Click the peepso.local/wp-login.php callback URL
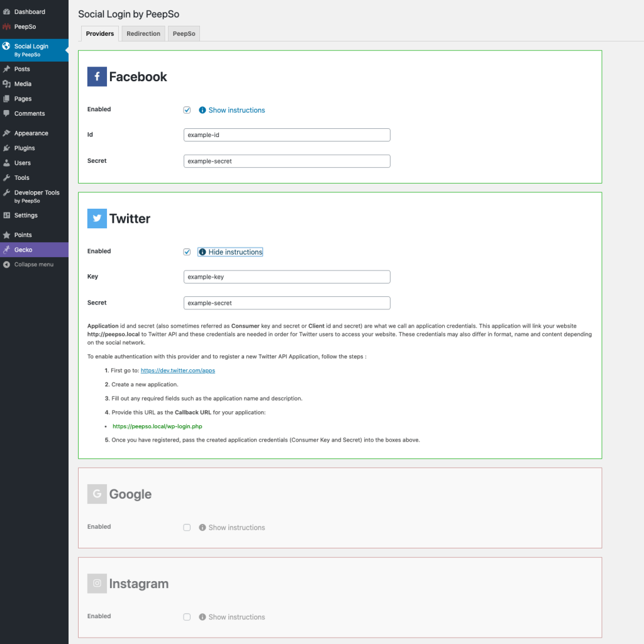644x644 pixels. click(x=157, y=426)
